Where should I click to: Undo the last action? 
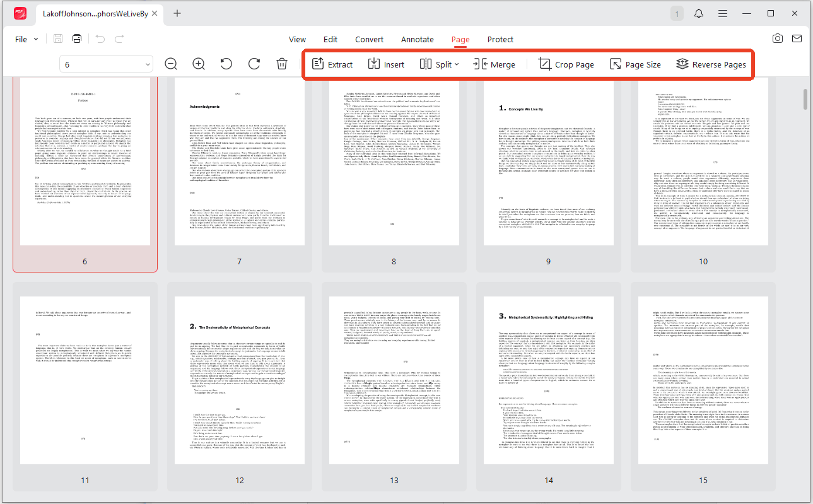[x=100, y=39]
